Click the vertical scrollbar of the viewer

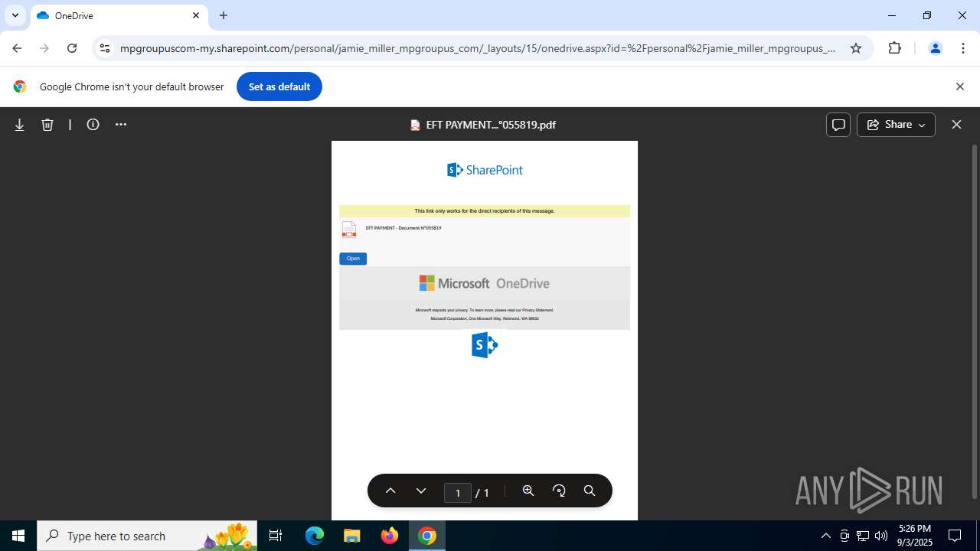[975, 321]
